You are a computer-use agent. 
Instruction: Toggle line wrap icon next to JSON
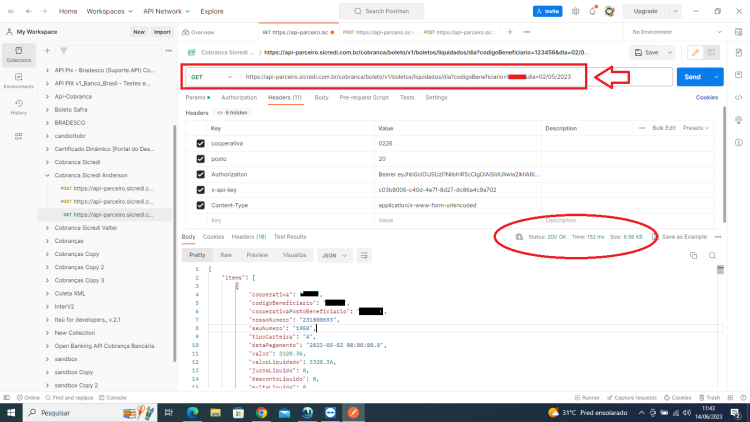coord(364,255)
